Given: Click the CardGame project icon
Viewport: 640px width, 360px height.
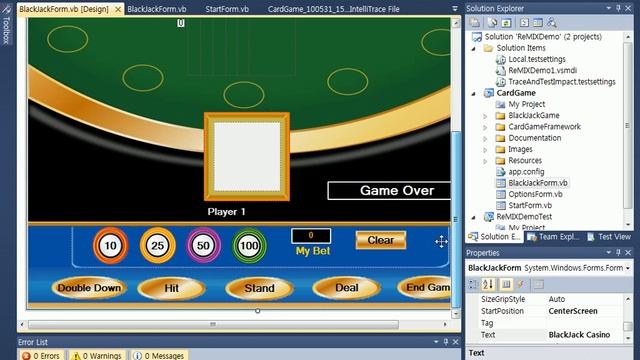Looking at the screenshot, I should tap(489, 93).
